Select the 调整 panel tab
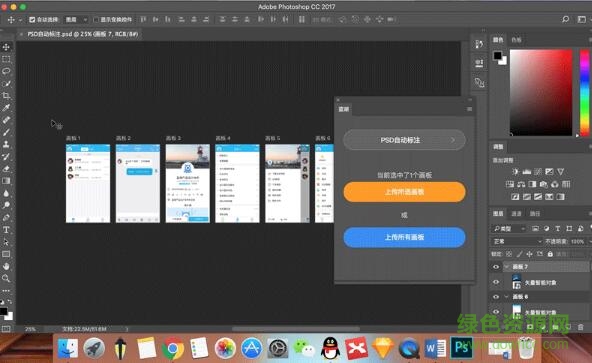Image resolution: width=592 pixels, height=363 pixels. (x=498, y=147)
